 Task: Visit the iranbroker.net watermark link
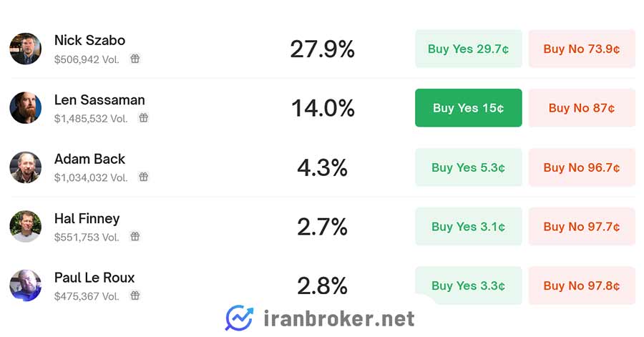[339, 318]
